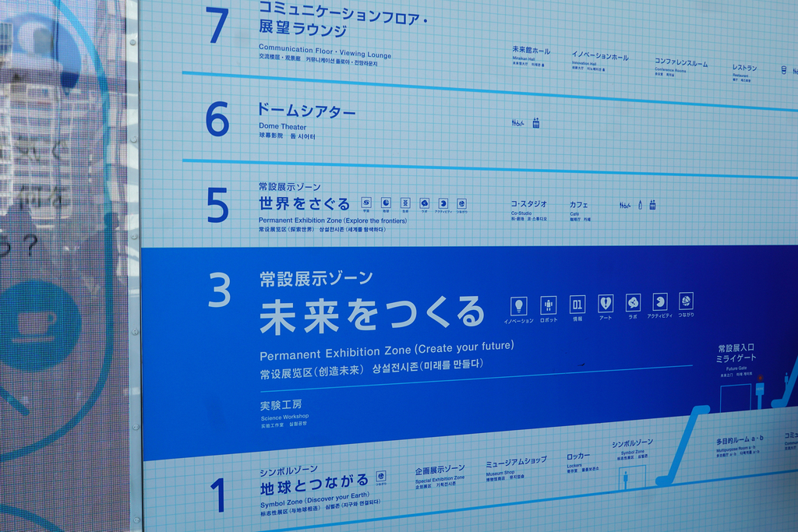Tap the restroom icon on floor 5
798x532 pixels.
pyautogui.click(x=625, y=205)
